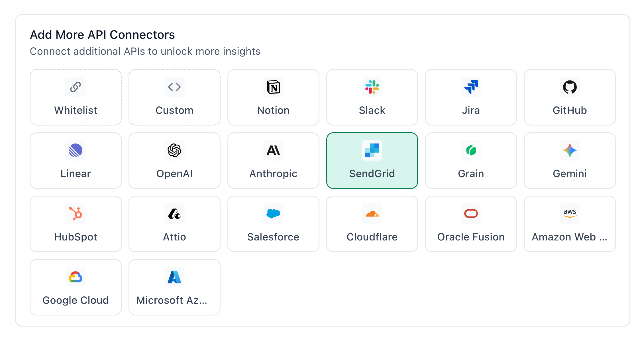Click the Whitelist chain-link icon
The width and height of the screenshot is (644, 340).
(x=76, y=87)
